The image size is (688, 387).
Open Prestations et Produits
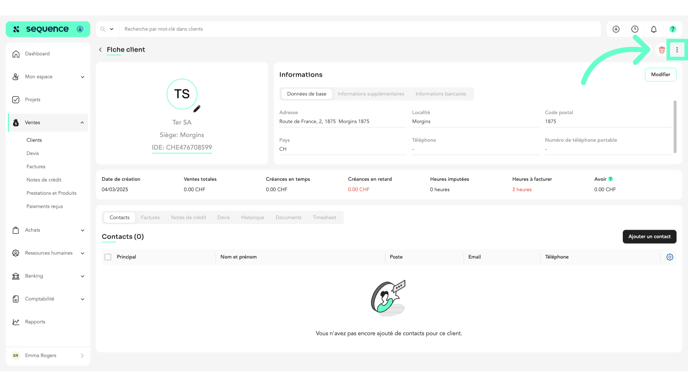51,193
